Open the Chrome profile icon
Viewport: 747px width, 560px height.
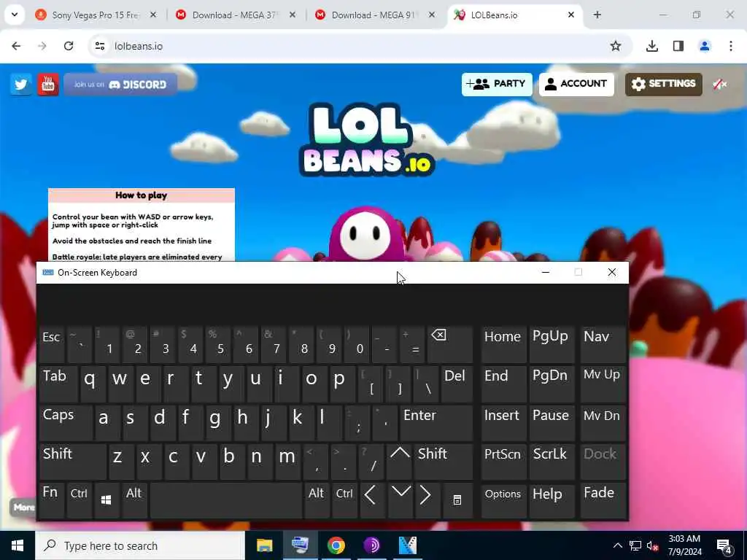[x=705, y=46]
